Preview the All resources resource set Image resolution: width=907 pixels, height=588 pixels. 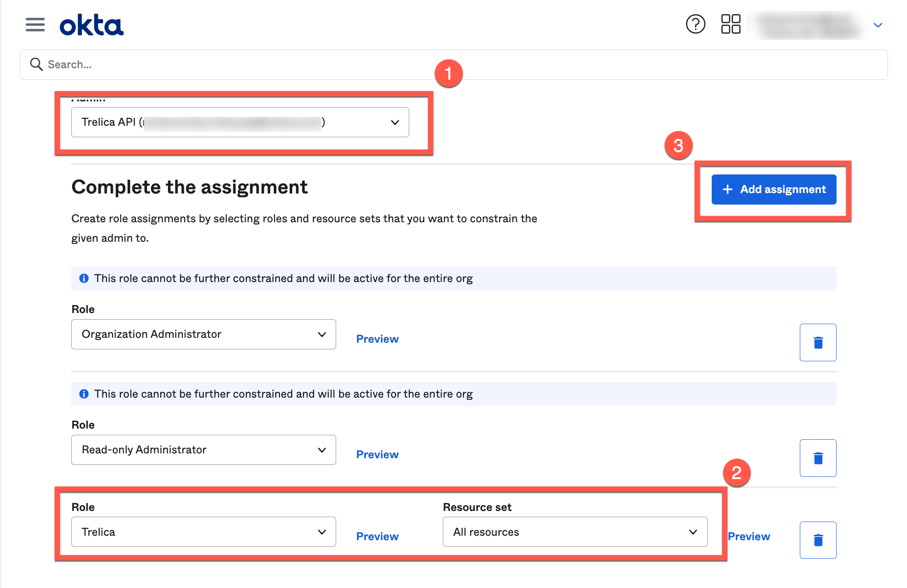tap(749, 537)
